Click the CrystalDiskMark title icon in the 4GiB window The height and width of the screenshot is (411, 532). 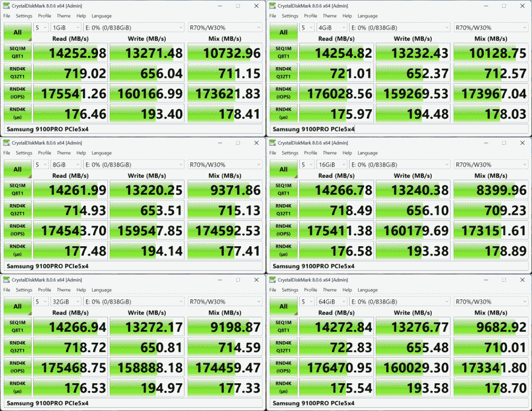point(273,6)
